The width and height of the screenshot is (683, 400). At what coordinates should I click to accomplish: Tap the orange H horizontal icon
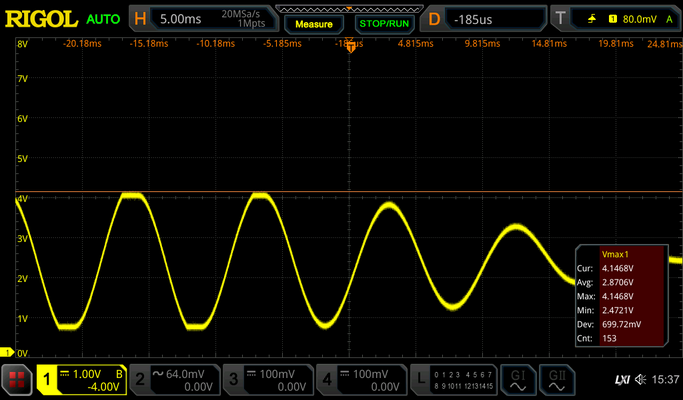coord(140,19)
